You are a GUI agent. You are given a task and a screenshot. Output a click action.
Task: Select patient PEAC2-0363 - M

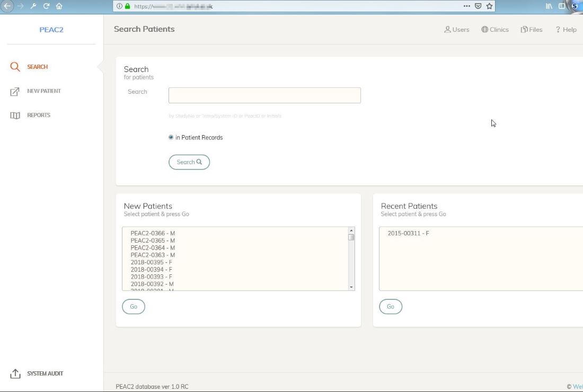[153, 255]
